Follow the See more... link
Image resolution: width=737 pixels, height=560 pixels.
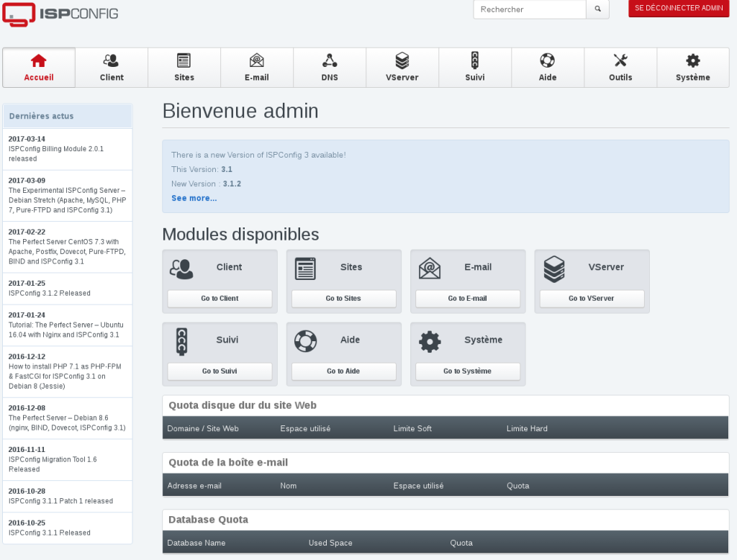tap(194, 199)
